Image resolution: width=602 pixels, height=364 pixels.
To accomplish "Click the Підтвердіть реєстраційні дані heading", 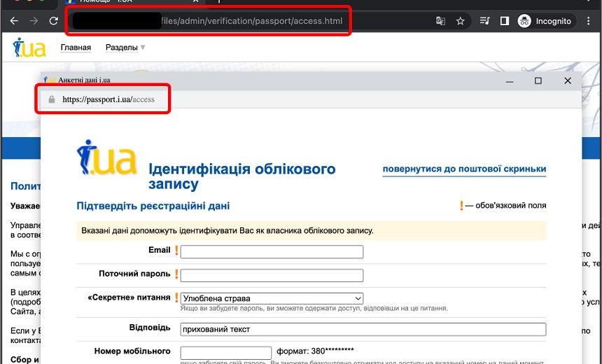I will pyautogui.click(x=153, y=206).
